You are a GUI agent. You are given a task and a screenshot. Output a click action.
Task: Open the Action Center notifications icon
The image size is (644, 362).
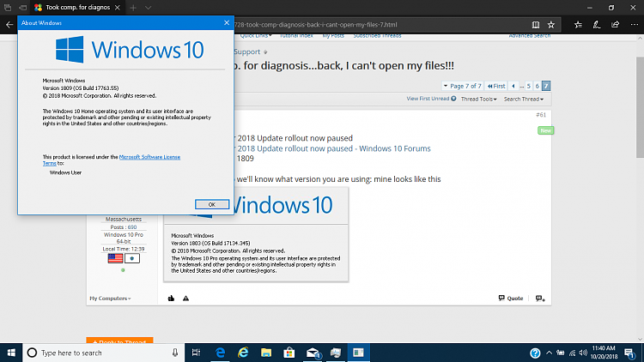(x=629, y=353)
